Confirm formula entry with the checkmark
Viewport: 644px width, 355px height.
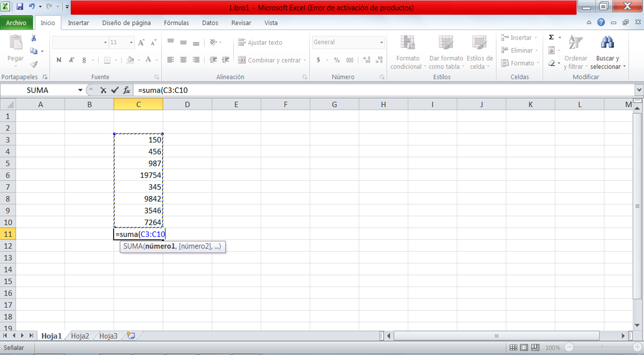point(115,90)
